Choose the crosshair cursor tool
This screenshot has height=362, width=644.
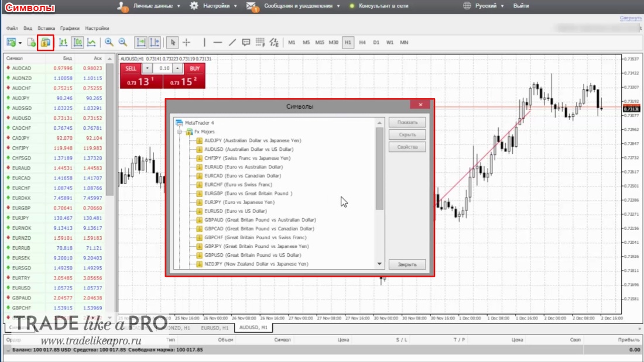(186, 42)
